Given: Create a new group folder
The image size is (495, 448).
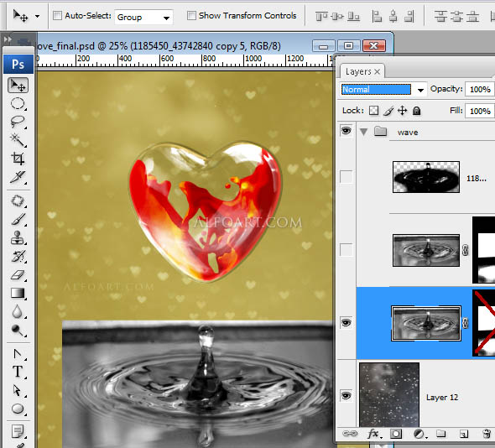Looking at the screenshot, I should (441, 434).
